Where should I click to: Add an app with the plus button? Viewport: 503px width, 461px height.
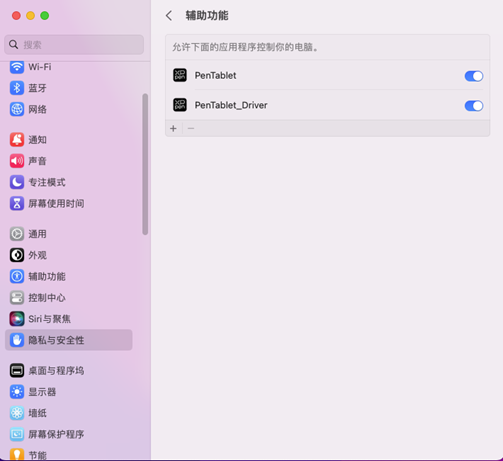[x=173, y=128]
